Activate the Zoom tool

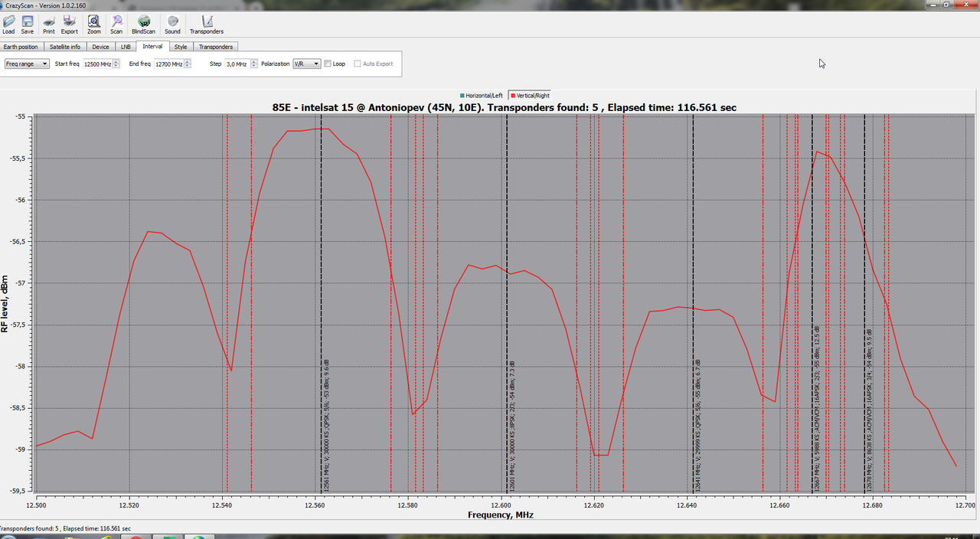(93, 24)
